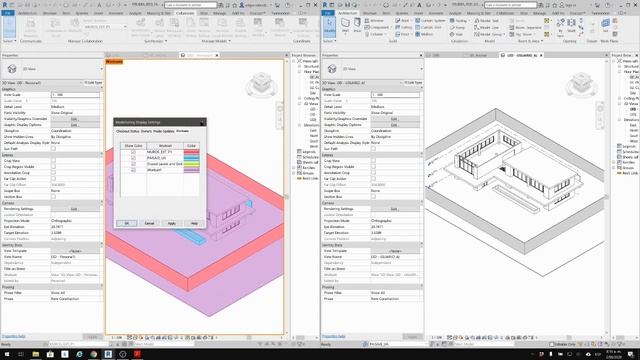Open the 3D View type selector in right Properties
640x360 pixels.
(x=372, y=69)
